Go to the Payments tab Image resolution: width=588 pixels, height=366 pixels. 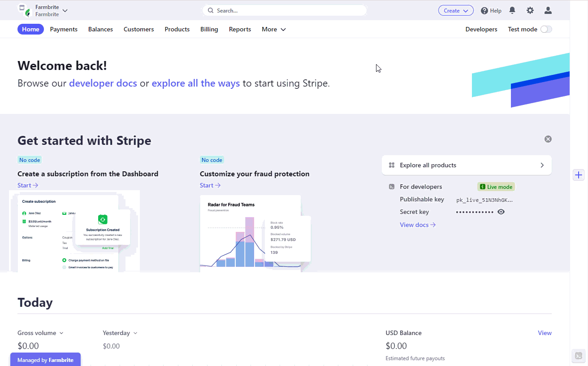click(64, 29)
